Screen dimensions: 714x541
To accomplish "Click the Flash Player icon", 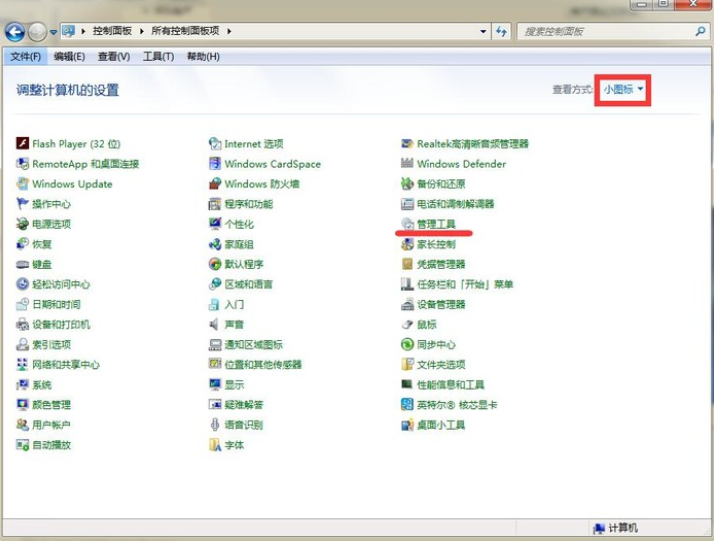I will pyautogui.click(x=22, y=143).
